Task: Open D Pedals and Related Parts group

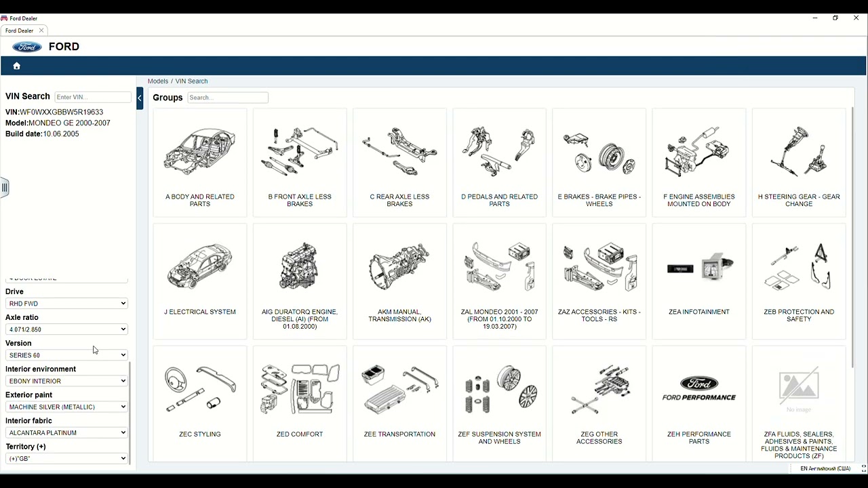Action: click(499, 163)
